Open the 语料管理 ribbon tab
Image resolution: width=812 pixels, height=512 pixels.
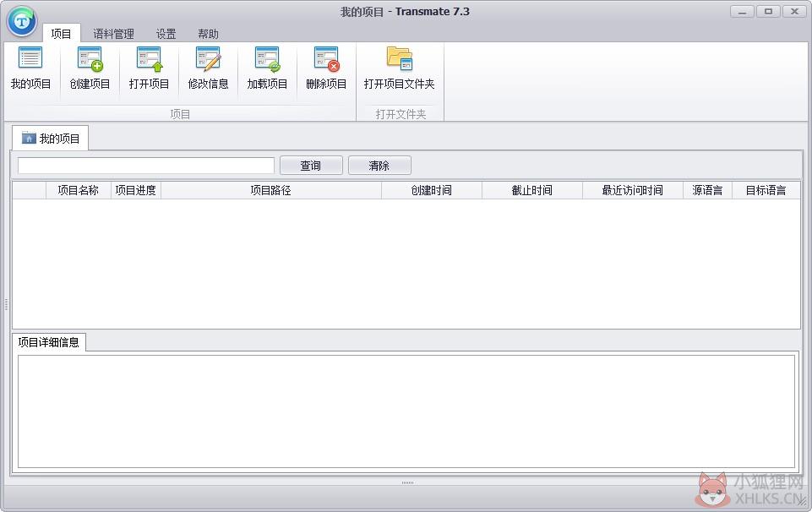point(113,34)
